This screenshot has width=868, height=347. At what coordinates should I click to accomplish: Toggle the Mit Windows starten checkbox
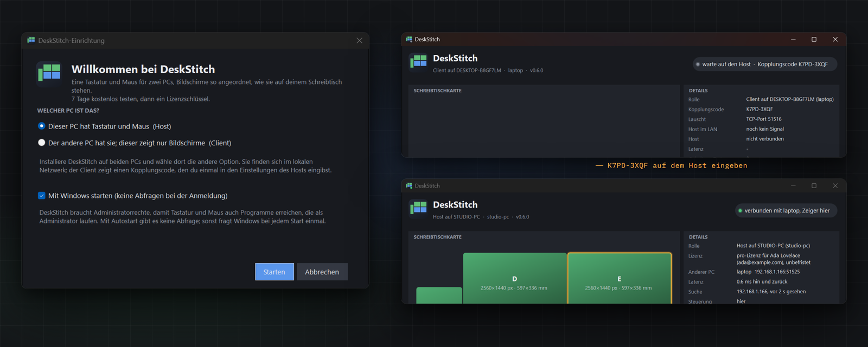pos(42,196)
